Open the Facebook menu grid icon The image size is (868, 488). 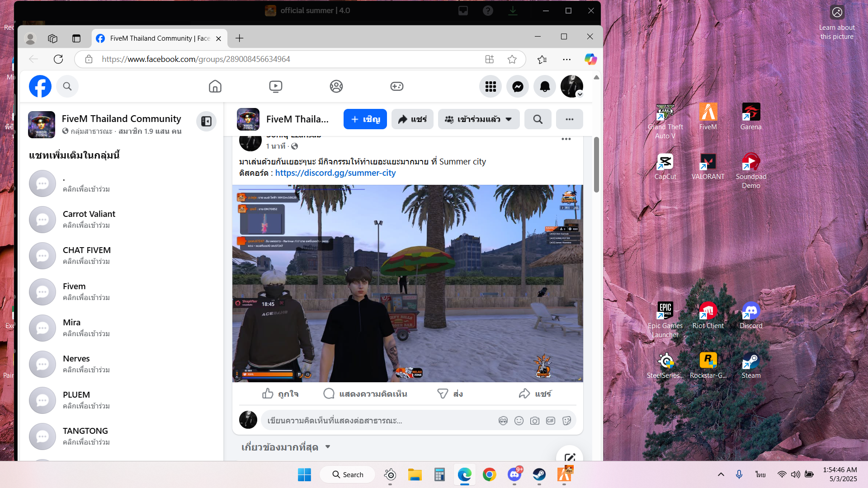(491, 86)
